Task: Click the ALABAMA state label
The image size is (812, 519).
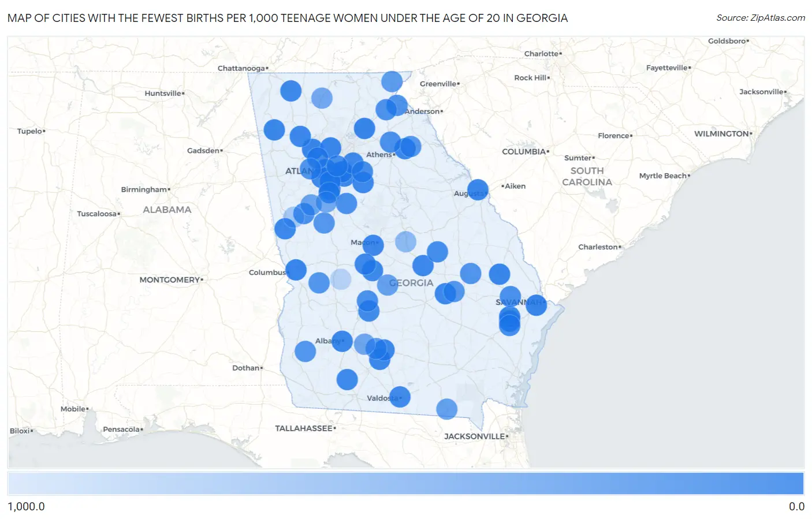Action: tap(167, 210)
